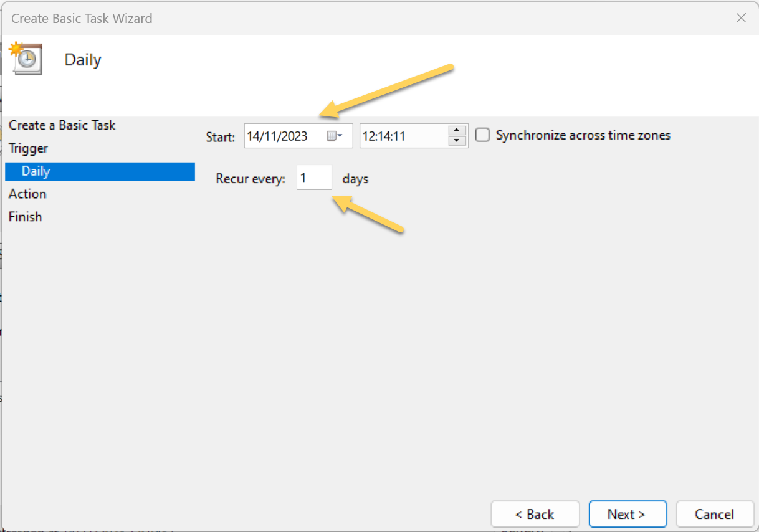Click the Daily heading text

[x=83, y=60]
